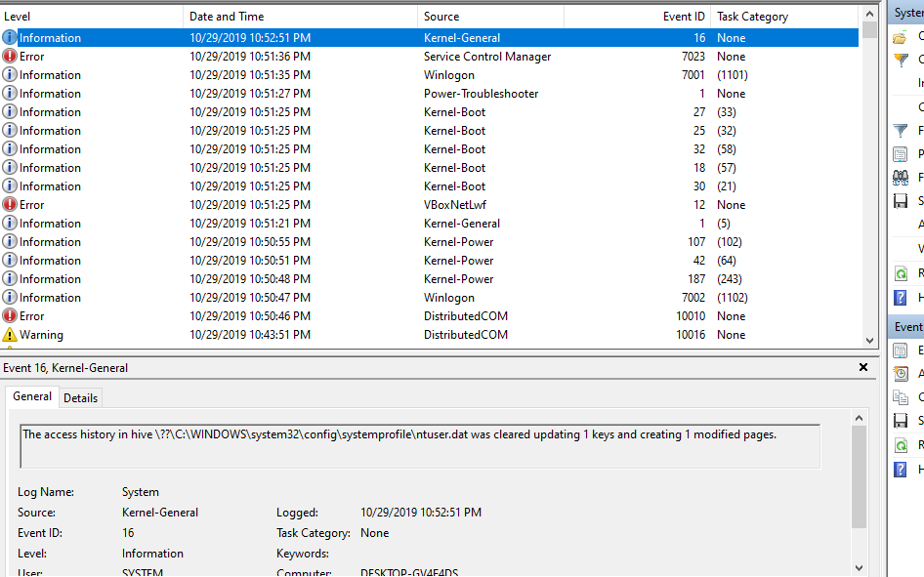Select the General tab
The image size is (924, 577).
(32, 397)
